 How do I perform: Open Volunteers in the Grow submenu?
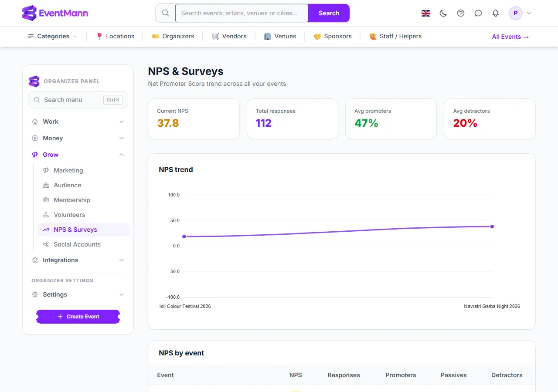[83, 215]
